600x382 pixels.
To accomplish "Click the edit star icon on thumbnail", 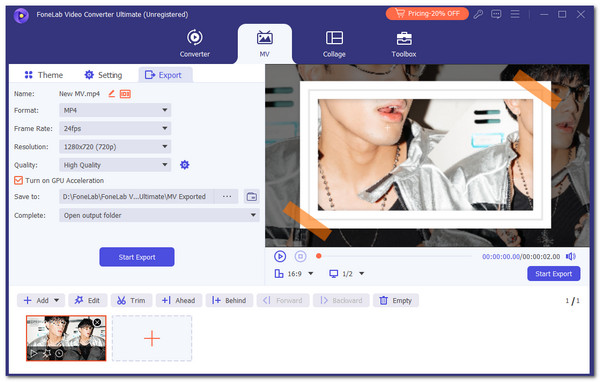I will click(46, 353).
